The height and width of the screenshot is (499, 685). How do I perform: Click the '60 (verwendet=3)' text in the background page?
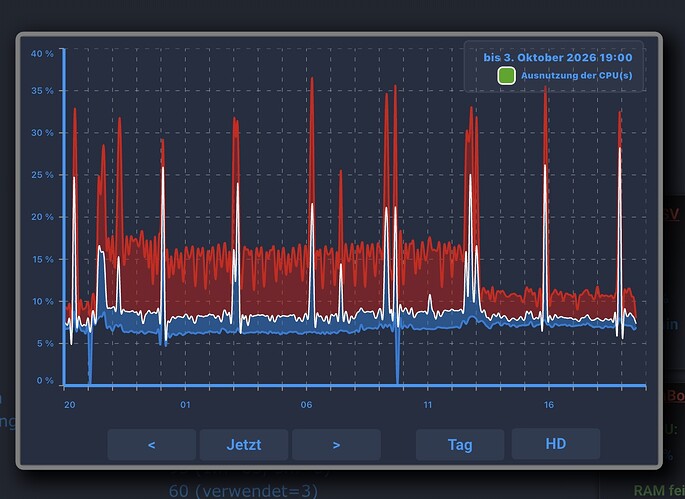click(x=243, y=491)
